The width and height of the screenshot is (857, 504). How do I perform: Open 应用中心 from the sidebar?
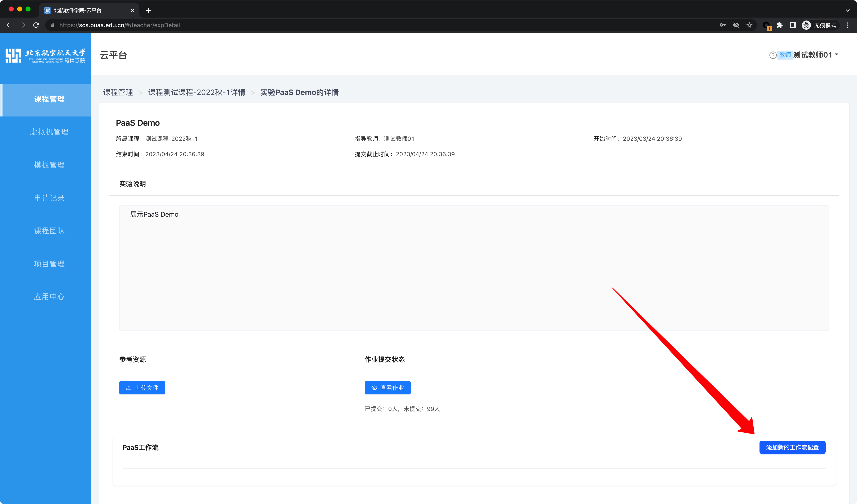[x=49, y=297]
